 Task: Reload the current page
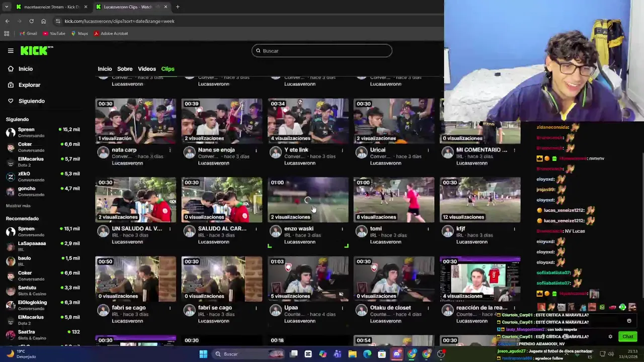click(x=31, y=21)
